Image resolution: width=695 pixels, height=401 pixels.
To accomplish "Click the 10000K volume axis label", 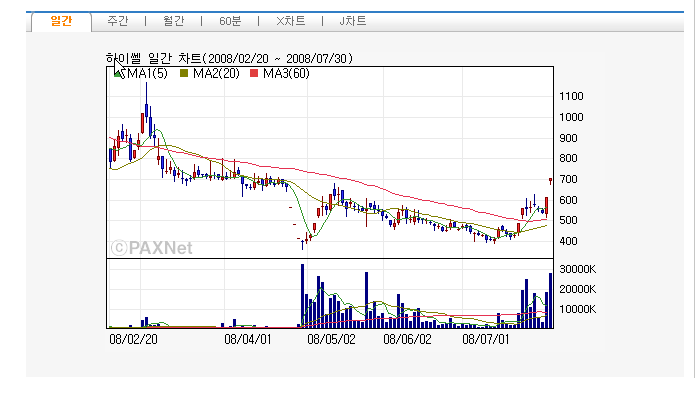I will click(578, 309).
